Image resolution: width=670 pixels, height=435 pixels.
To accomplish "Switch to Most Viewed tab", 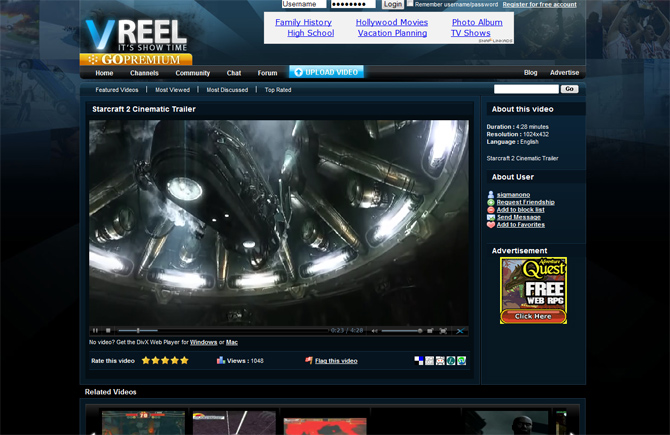I will (172, 90).
